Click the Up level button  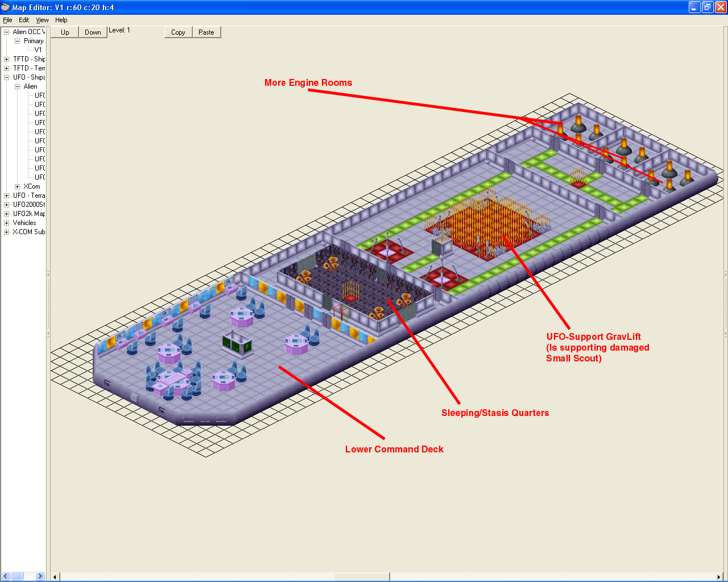click(x=65, y=32)
